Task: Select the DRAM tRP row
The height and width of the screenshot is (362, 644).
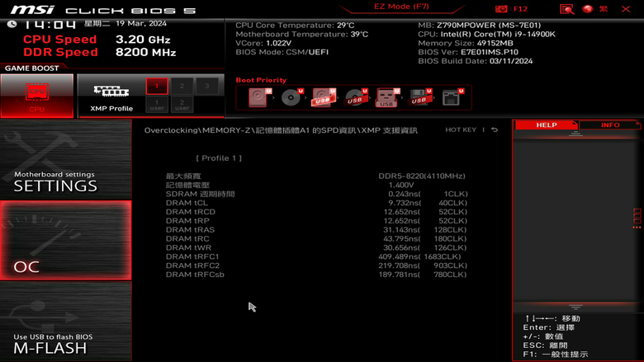Action: click(x=316, y=220)
